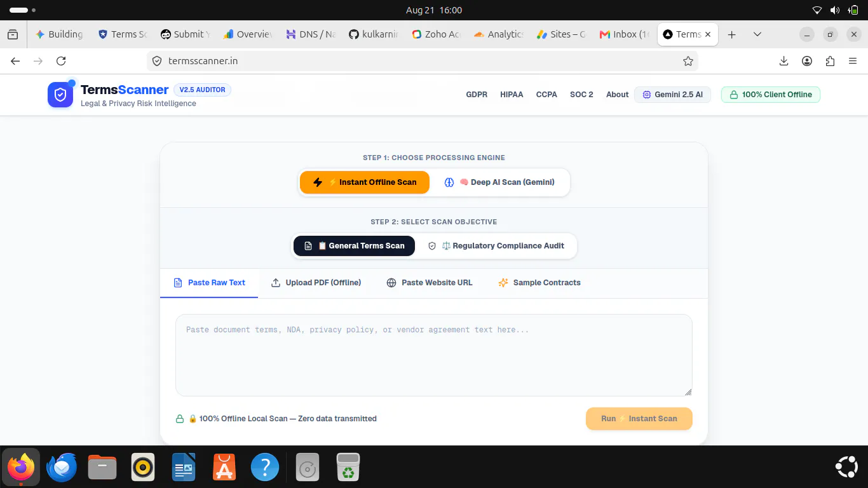The height and width of the screenshot is (488, 868).
Task: Open the HIPAA navigation link
Action: point(512,95)
